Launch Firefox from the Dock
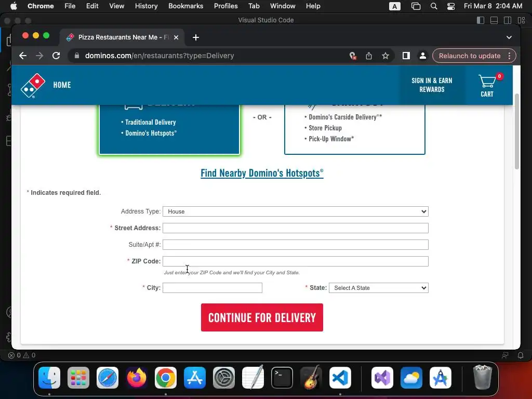 click(137, 378)
